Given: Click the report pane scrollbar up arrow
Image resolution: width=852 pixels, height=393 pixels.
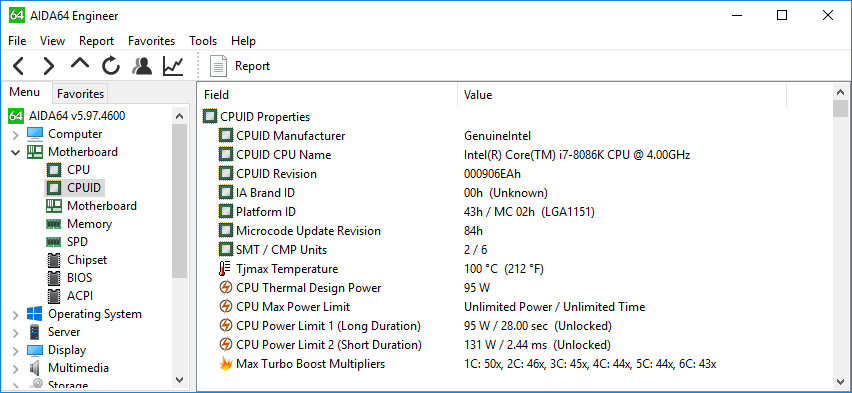Looking at the screenshot, I should tap(840, 92).
